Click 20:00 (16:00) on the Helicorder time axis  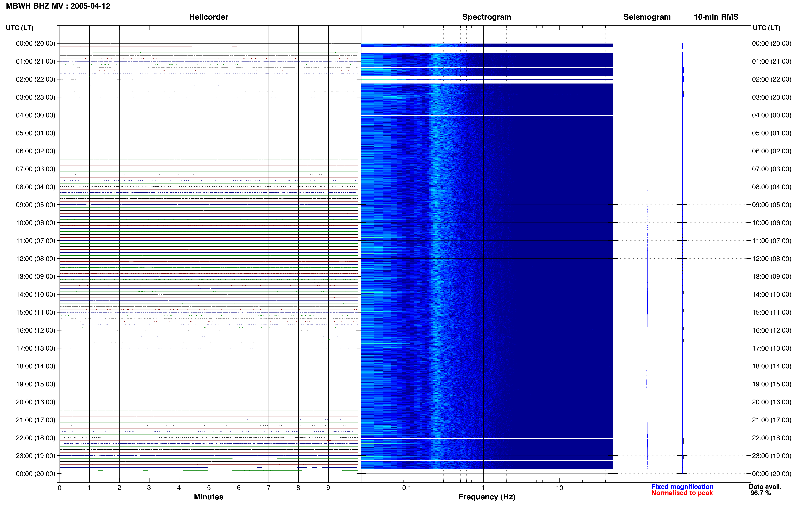(36, 402)
